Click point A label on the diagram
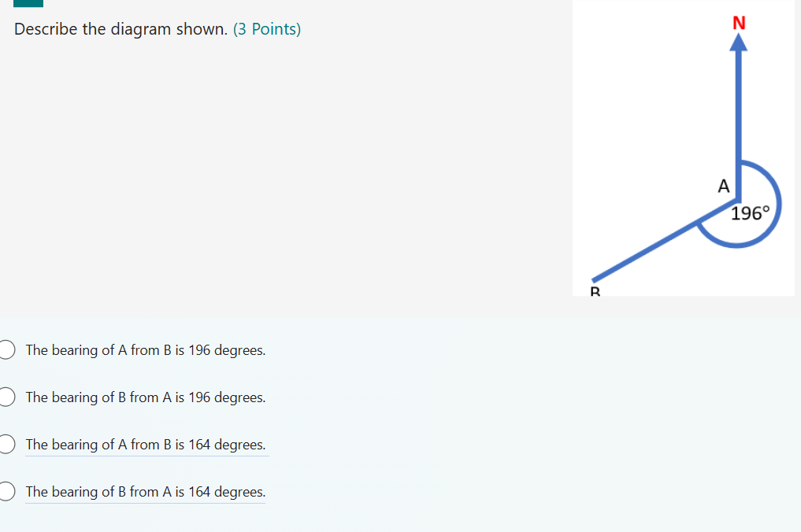This screenshot has width=801, height=532. click(723, 187)
